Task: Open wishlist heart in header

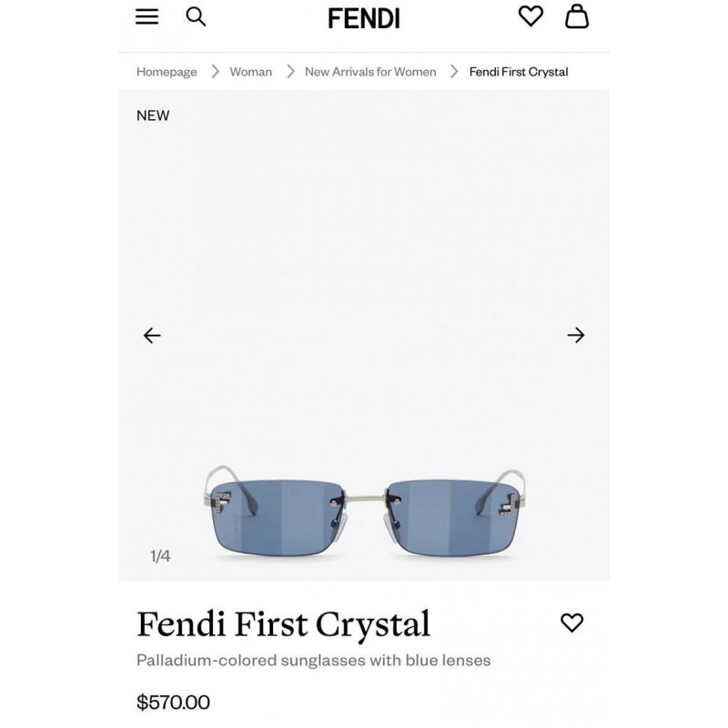Action: (531, 16)
